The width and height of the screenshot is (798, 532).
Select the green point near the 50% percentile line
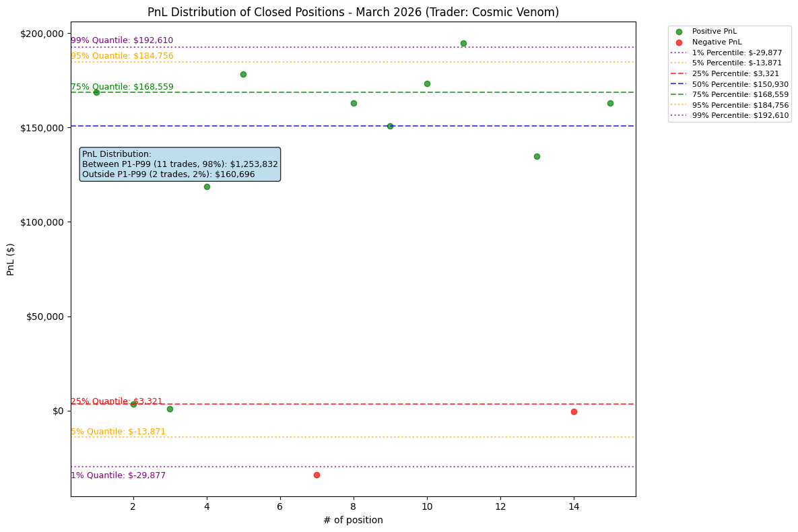390,125
